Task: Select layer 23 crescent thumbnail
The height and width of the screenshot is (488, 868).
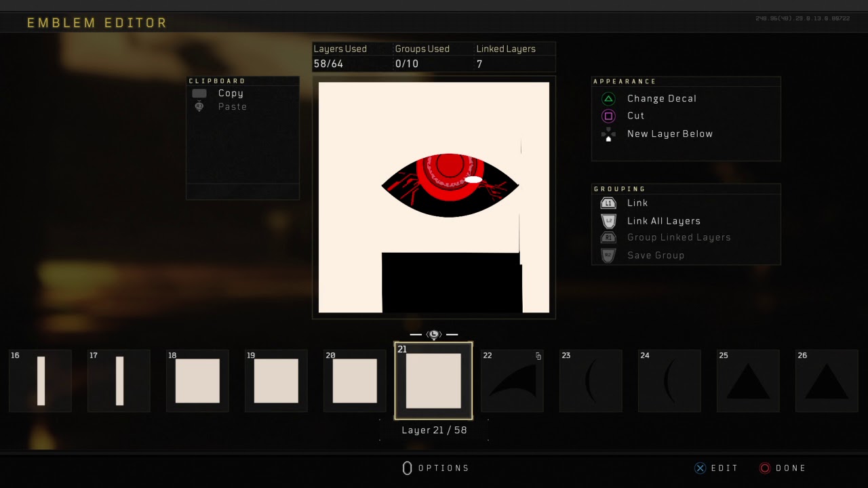Action: (591, 381)
